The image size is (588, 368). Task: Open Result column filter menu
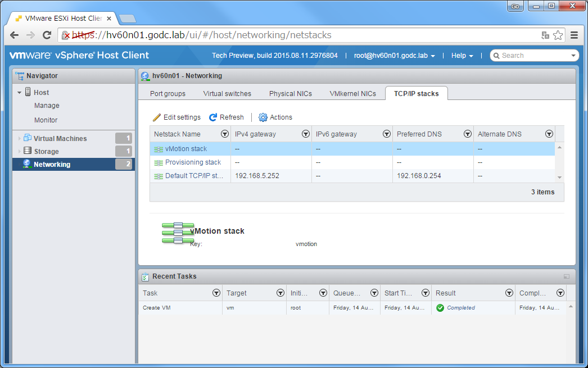click(509, 293)
